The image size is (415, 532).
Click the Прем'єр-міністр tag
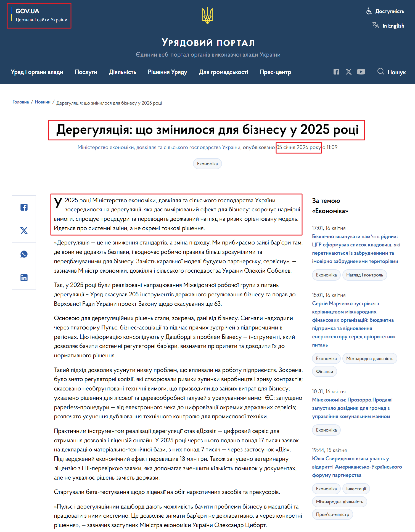coord(332,515)
